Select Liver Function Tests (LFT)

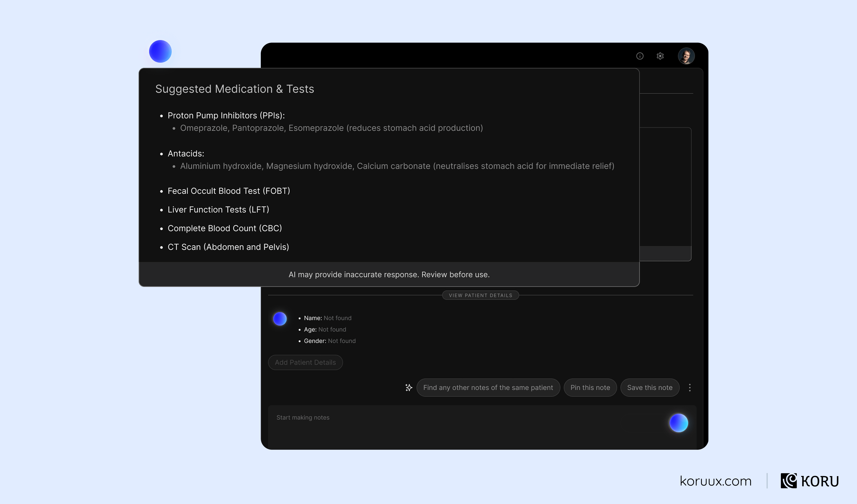pyautogui.click(x=218, y=210)
